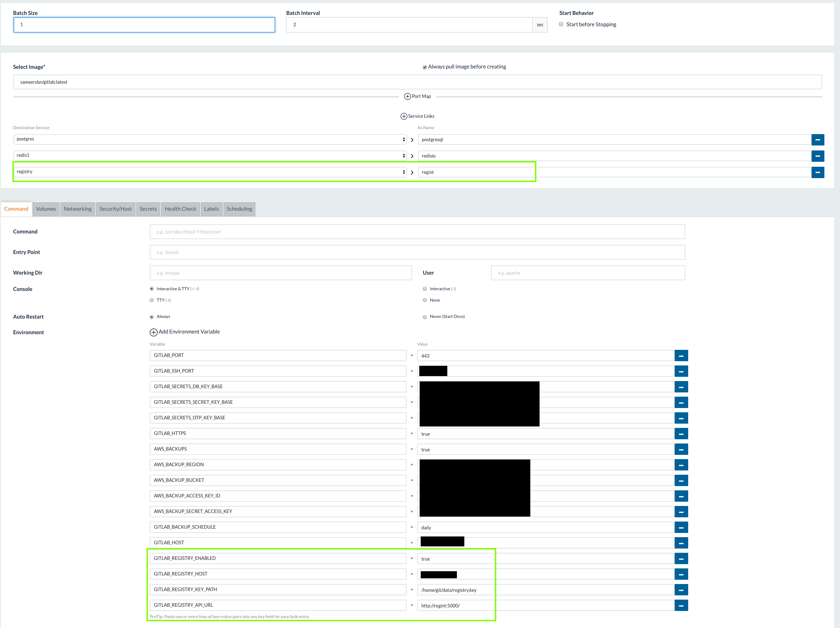The width and height of the screenshot is (840, 628).
Task: Edit the GITLAB_BACKUP_SCHEDULE value daily
Action: click(546, 527)
